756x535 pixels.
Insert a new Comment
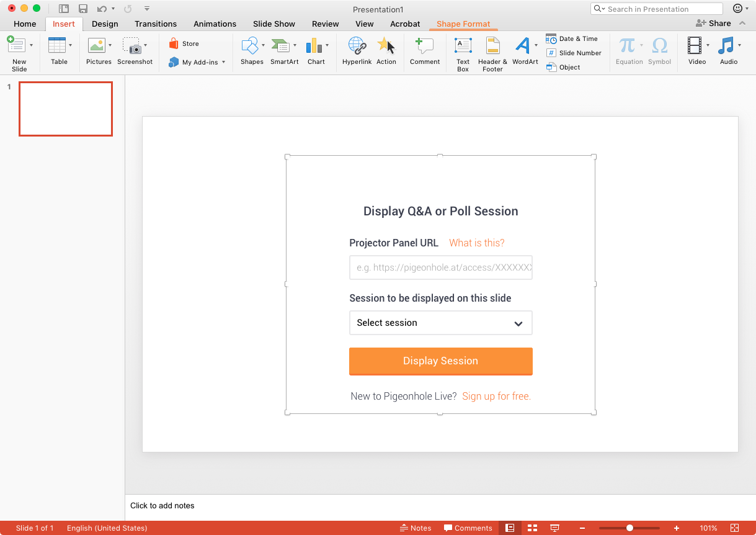pos(425,50)
